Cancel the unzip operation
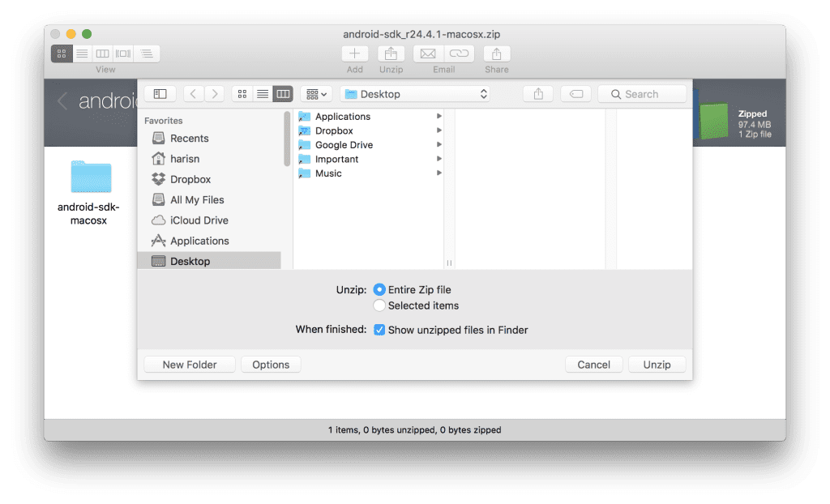This screenshot has width=830, height=504. point(593,364)
